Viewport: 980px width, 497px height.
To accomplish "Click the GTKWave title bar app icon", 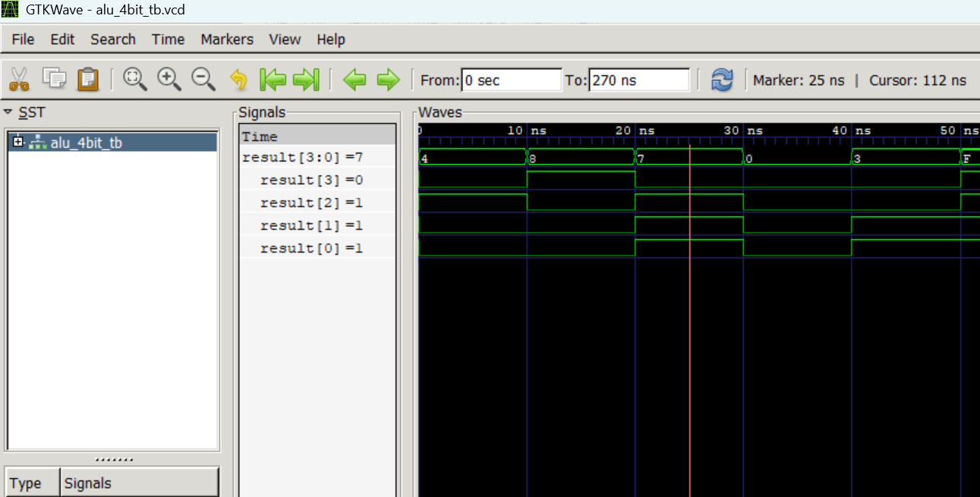I will click(10, 10).
